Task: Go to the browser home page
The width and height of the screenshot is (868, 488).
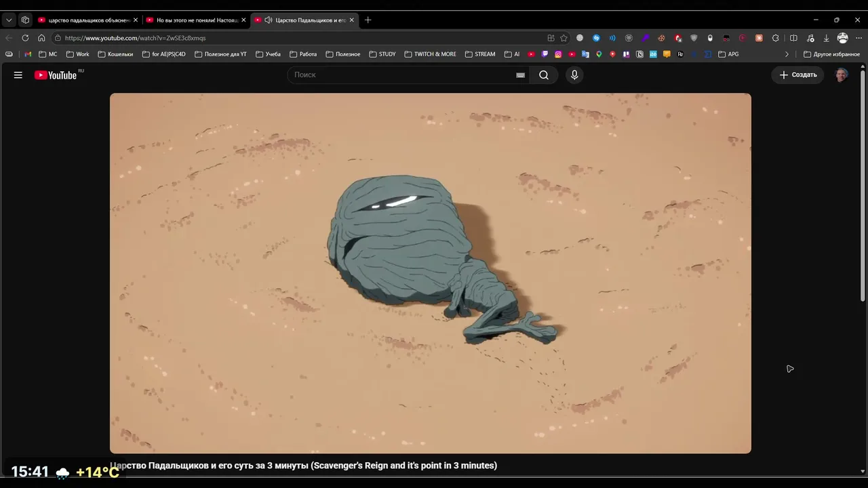Action: click(x=41, y=38)
